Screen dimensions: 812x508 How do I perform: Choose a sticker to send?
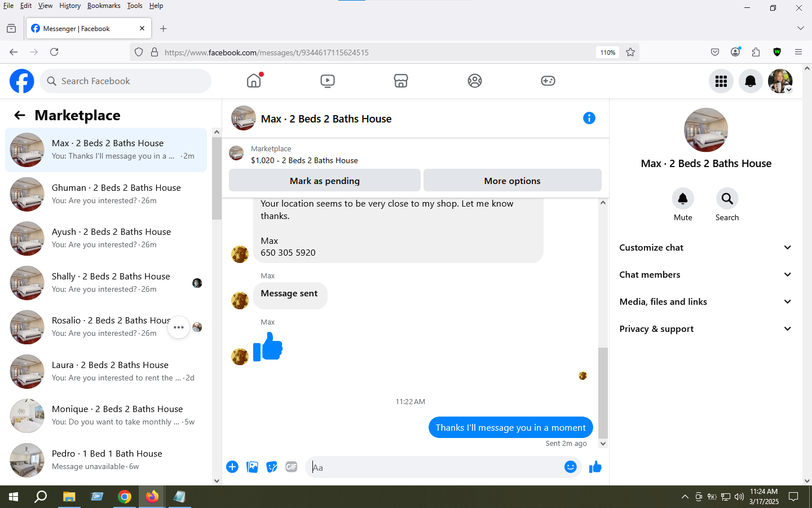pos(272,467)
